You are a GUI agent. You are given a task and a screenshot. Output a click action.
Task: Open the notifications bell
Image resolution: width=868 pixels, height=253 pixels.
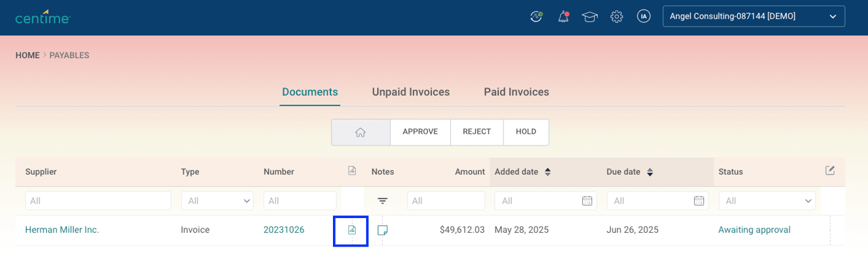click(x=563, y=17)
